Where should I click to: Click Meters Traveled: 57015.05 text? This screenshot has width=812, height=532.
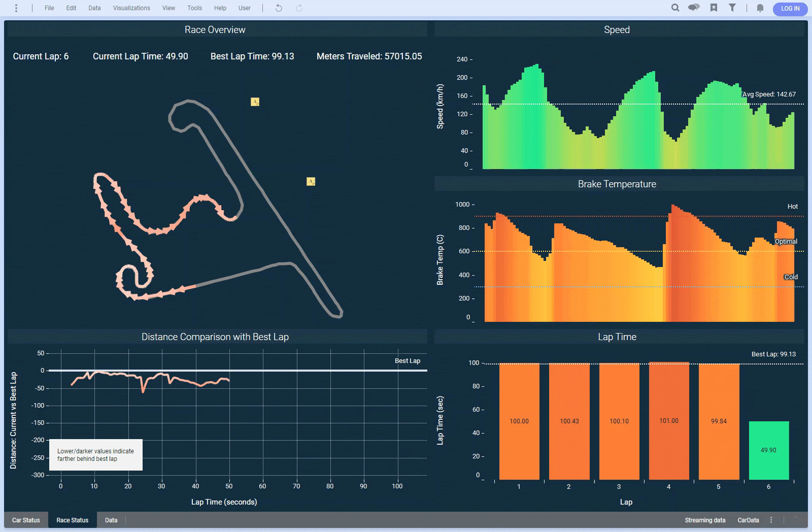tap(369, 56)
